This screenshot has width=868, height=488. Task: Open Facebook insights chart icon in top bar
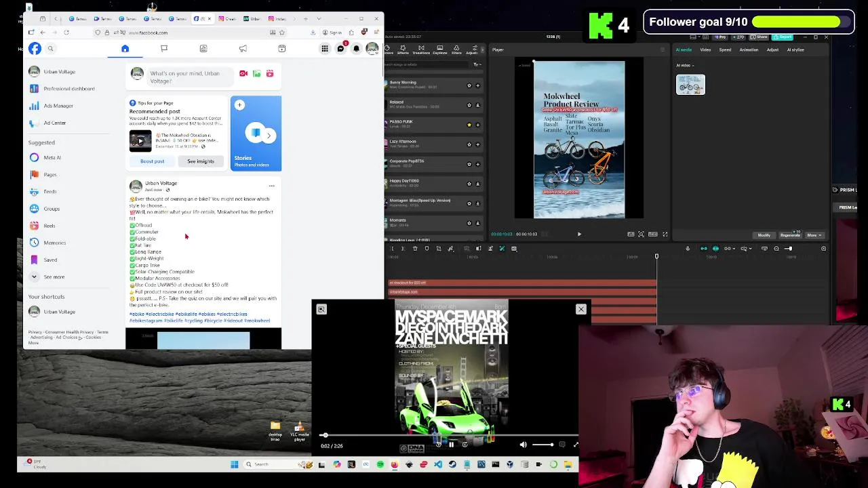pyautogui.click(x=203, y=49)
